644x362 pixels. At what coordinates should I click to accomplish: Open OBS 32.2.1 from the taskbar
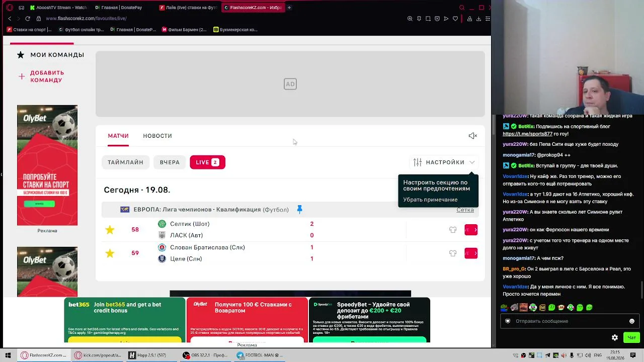click(206, 355)
